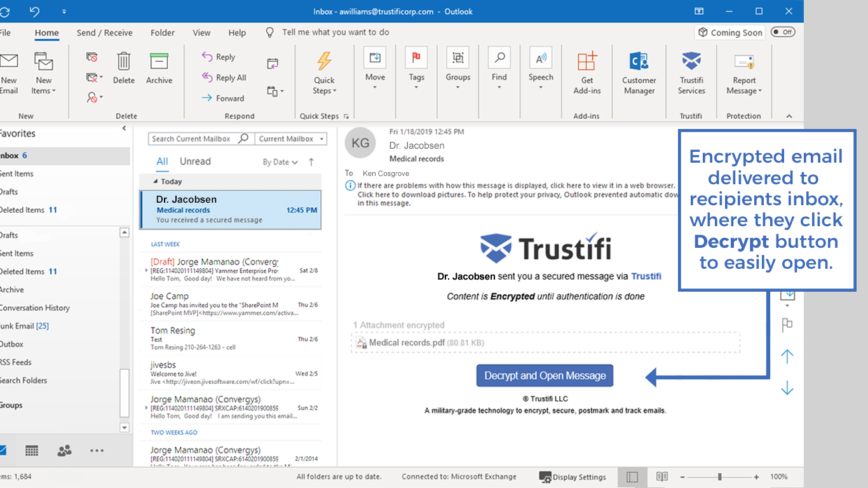Open Display Settings
Viewport: 868px width, 488px height.
click(x=573, y=477)
